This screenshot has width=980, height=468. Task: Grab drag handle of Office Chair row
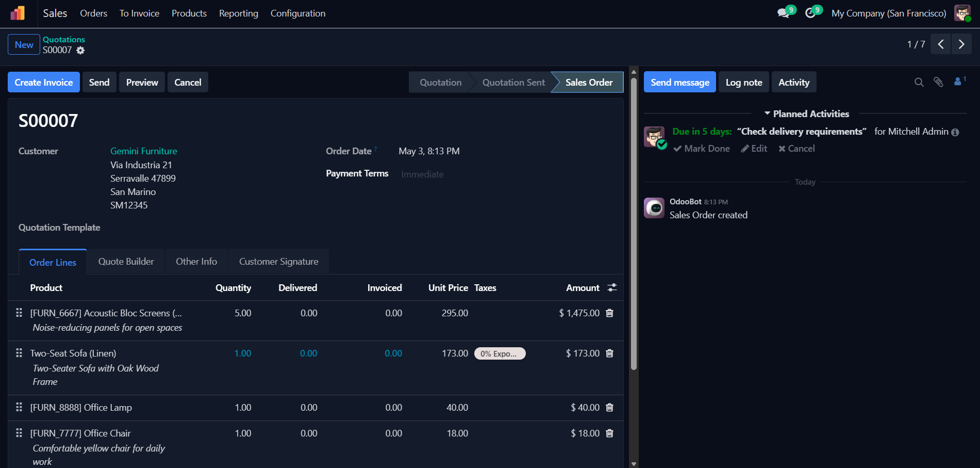coord(19,433)
